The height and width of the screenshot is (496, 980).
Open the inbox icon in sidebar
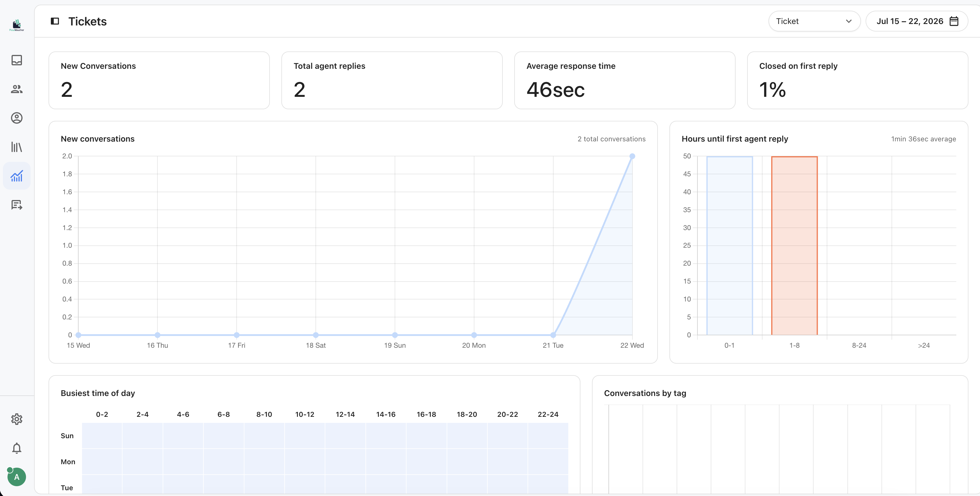(17, 60)
